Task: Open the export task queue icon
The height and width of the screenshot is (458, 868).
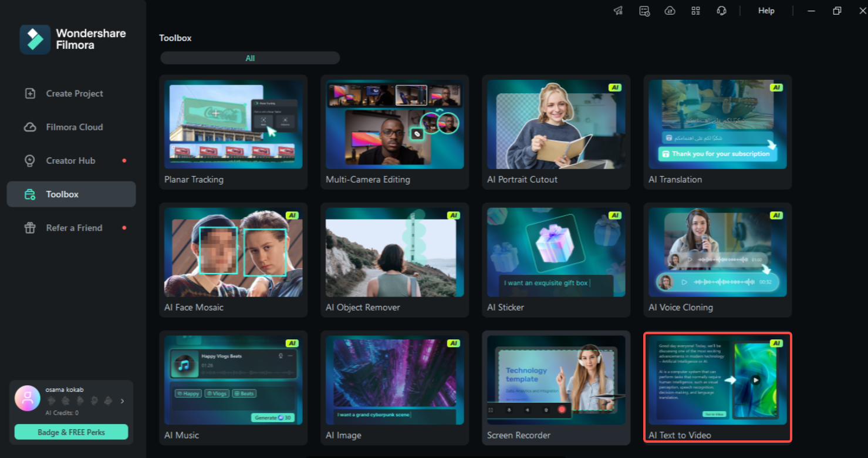Action: [x=644, y=11]
